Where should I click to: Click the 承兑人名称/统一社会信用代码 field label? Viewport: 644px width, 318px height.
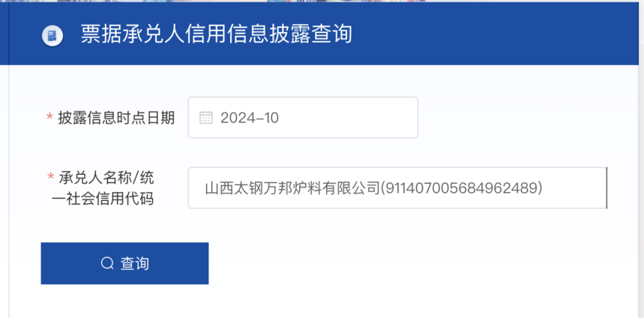[103, 188]
